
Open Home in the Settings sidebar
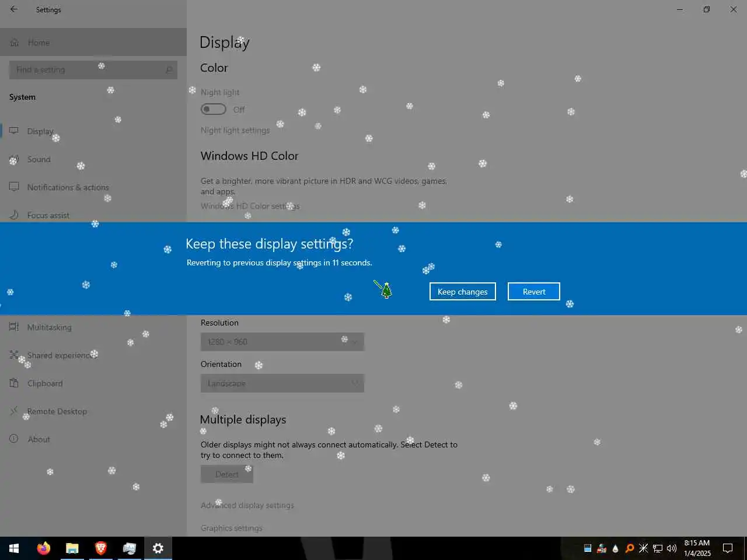93,43
